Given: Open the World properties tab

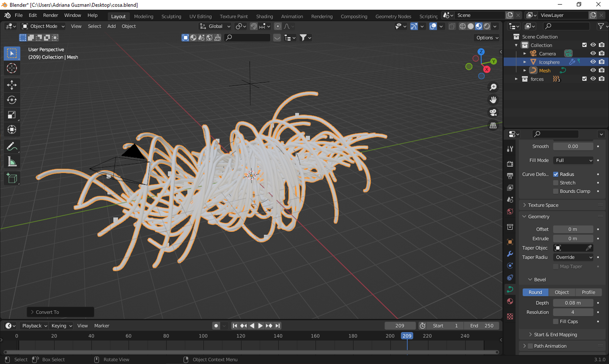Looking at the screenshot, I should [x=510, y=211].
